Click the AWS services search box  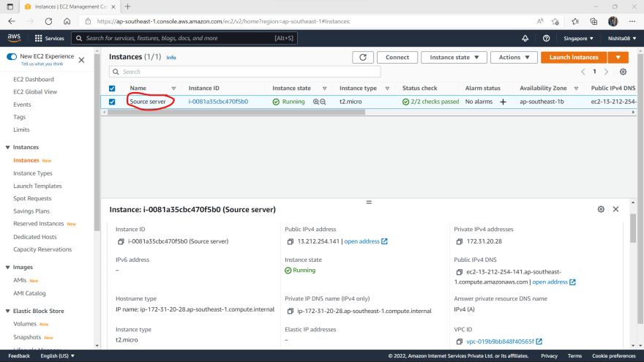(x=184, y=38)
